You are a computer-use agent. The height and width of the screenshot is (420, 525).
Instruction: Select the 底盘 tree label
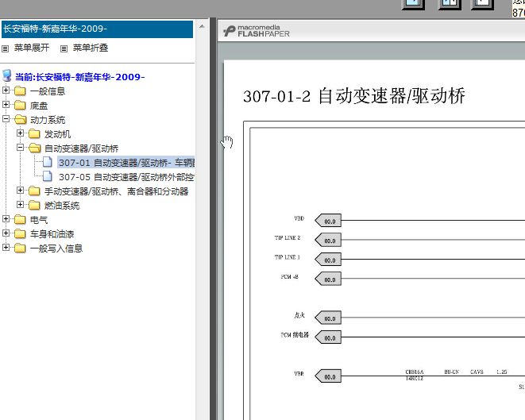39,106
